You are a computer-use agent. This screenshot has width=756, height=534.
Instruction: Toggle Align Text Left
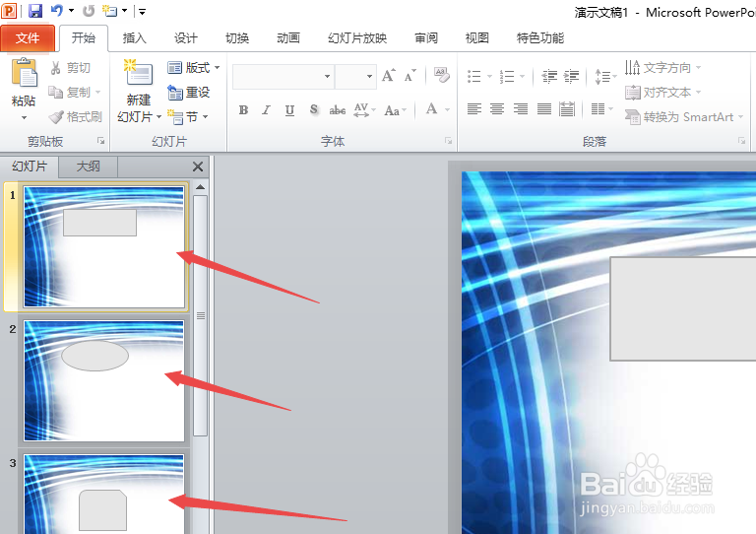coord(474,109)
